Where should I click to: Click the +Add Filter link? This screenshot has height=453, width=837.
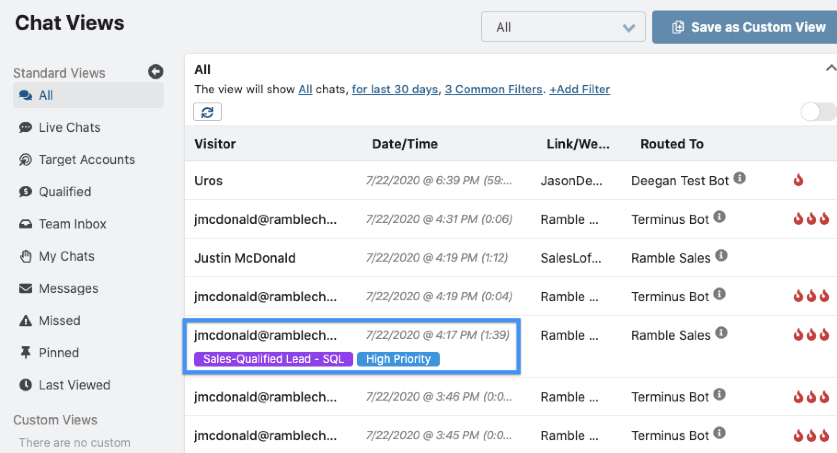(580, 89)
